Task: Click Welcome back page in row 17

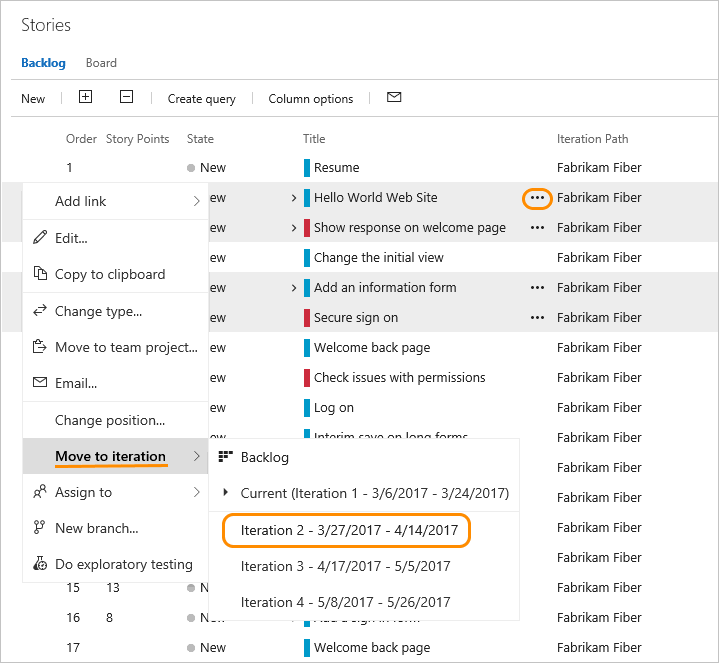Action: pyautogui.click(x=372, y=648)
